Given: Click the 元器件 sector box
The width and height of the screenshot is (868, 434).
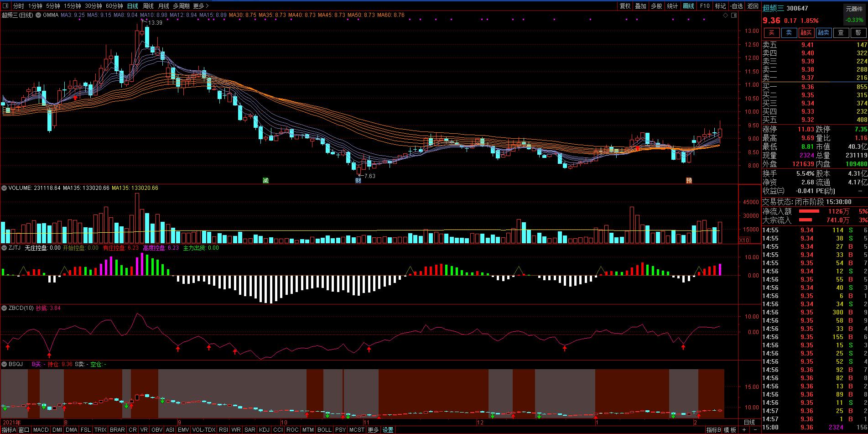Looking at the screenshot, I should (x=854, y=9).
